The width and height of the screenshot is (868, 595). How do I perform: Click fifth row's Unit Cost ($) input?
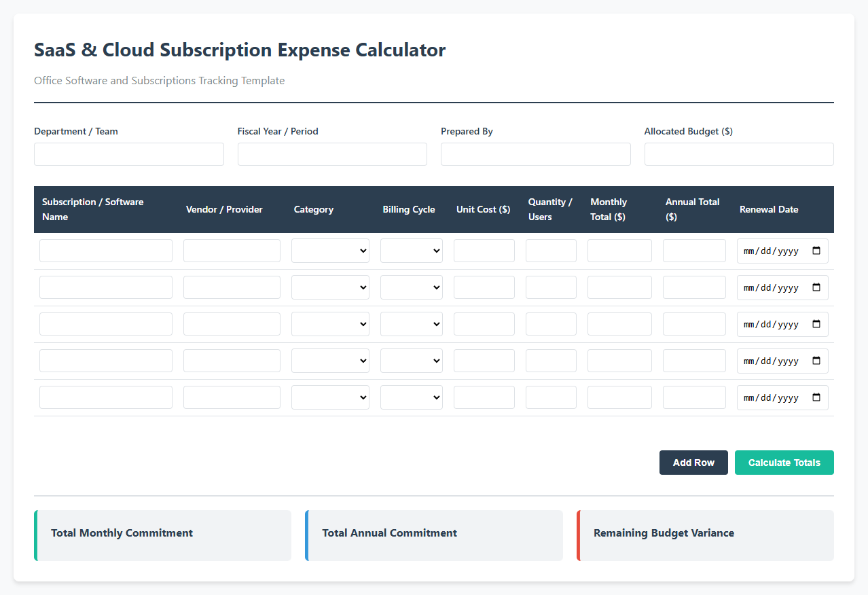click(x=484, y=397)
